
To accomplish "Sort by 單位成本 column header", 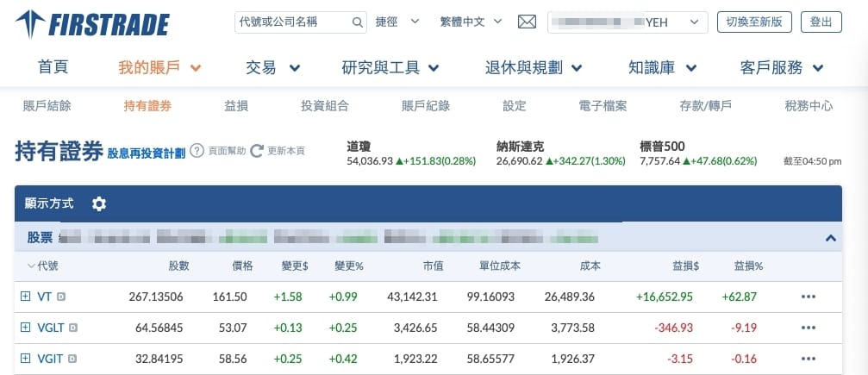I will pyautogui.click(x=500, y=266).
